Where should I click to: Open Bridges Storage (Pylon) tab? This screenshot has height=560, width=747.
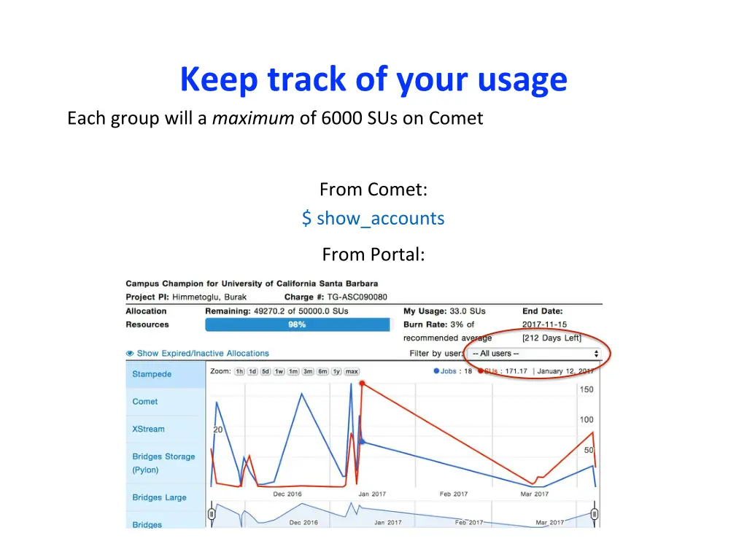(166, 463)
